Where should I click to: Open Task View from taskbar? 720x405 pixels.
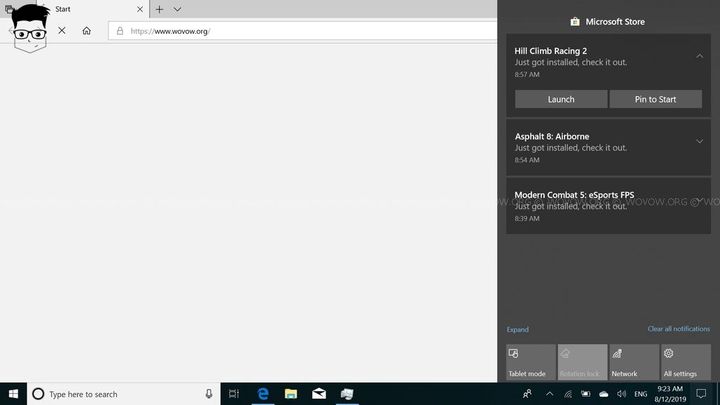click(x=234, y=394)
